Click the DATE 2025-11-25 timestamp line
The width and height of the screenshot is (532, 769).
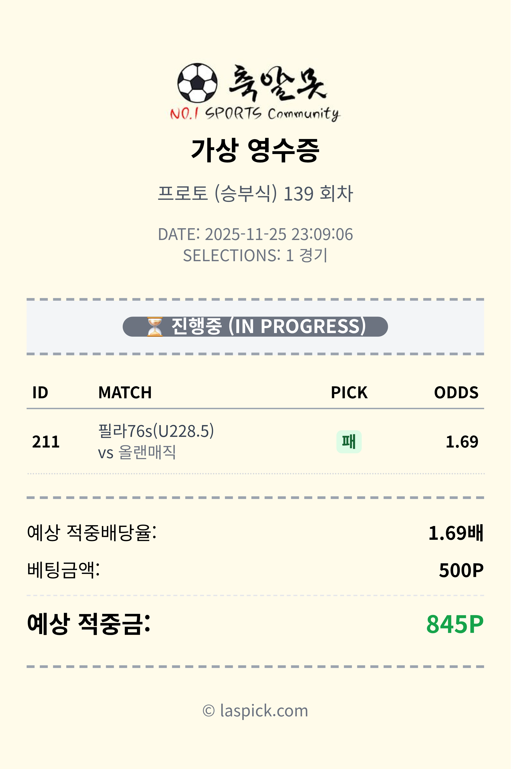pyautogui.click(x=255, y=234)
